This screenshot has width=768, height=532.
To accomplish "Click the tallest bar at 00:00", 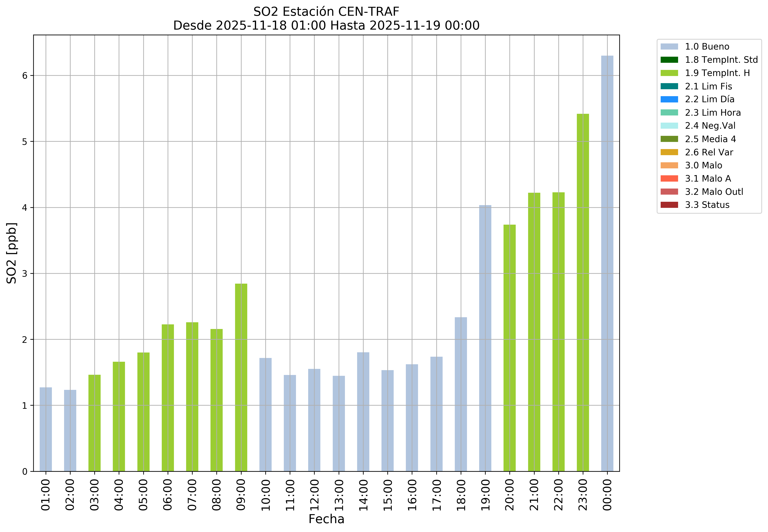I will pyautogui.click(x=607, y=263).
